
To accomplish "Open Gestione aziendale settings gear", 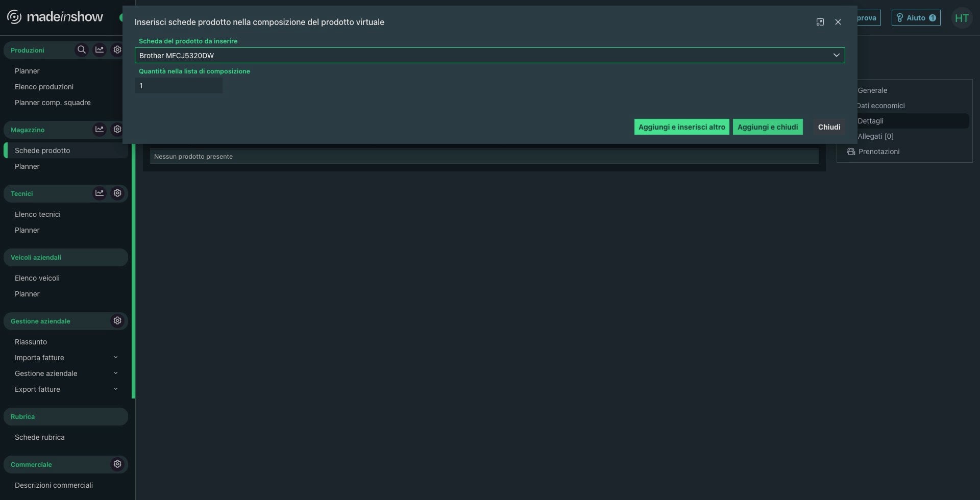I will 117,321.
